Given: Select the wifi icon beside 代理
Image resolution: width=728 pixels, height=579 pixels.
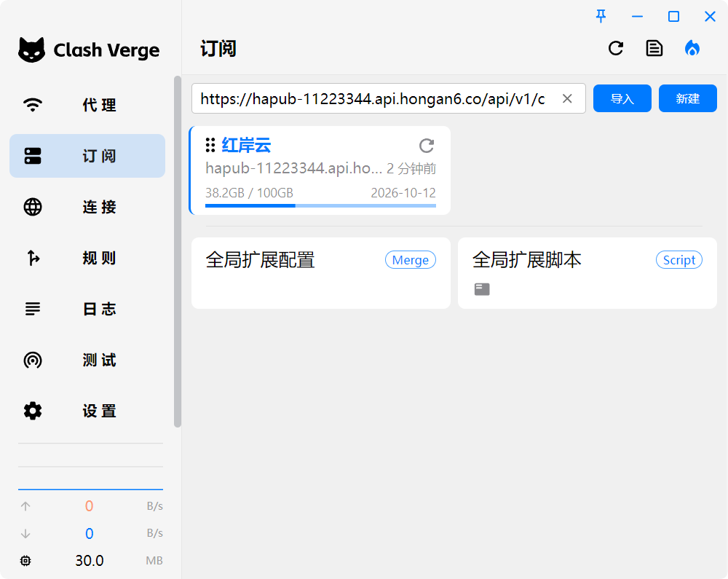Looking at the screenshot, I should (x=32, y=105).
